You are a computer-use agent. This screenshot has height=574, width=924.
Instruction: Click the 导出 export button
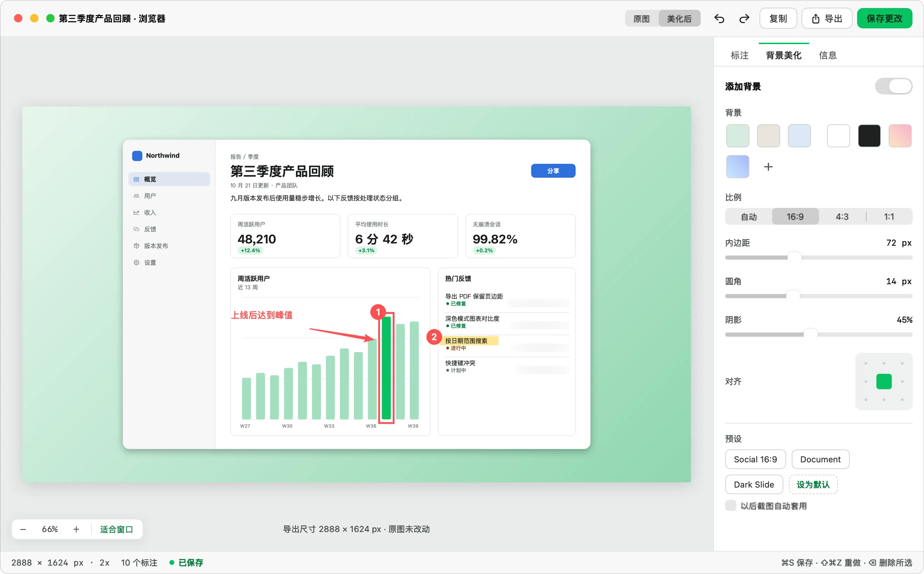[826, 19]
